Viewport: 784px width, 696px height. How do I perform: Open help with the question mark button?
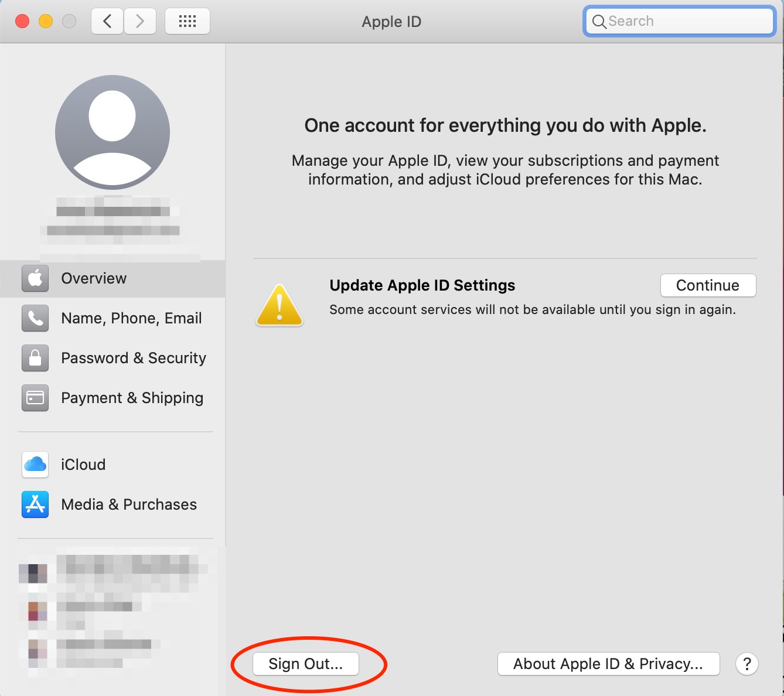(x=747, y=664)
